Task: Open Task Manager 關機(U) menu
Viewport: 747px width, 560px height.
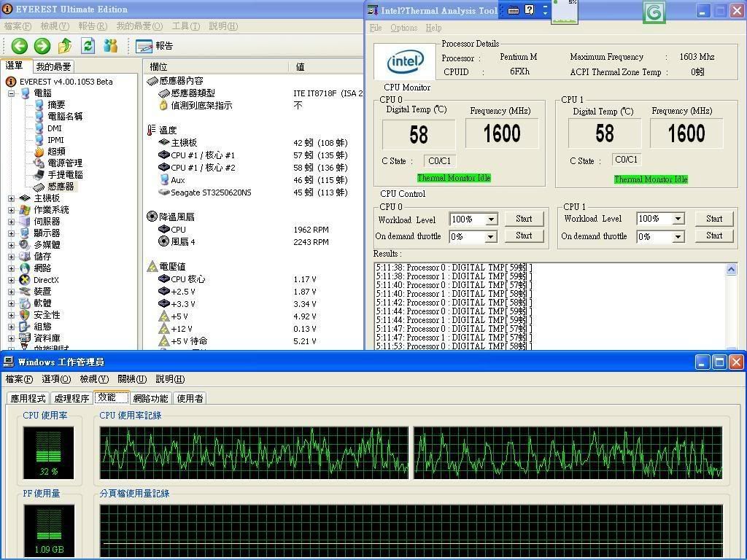Action: (x=132, y=379)
